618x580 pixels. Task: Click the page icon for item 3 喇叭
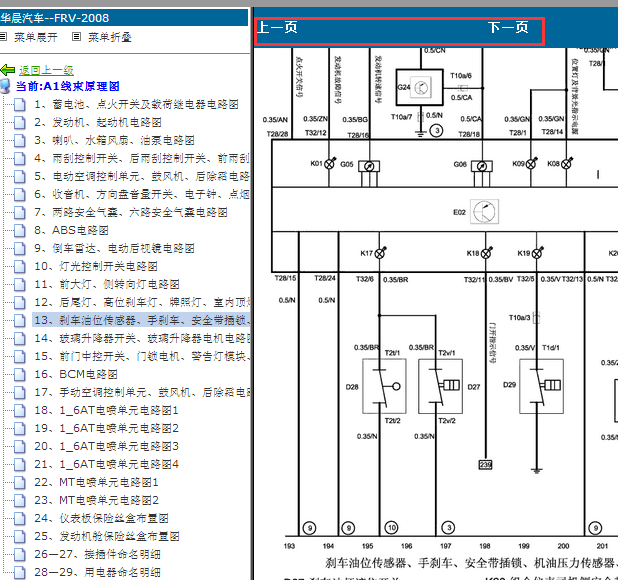[20, 141]
